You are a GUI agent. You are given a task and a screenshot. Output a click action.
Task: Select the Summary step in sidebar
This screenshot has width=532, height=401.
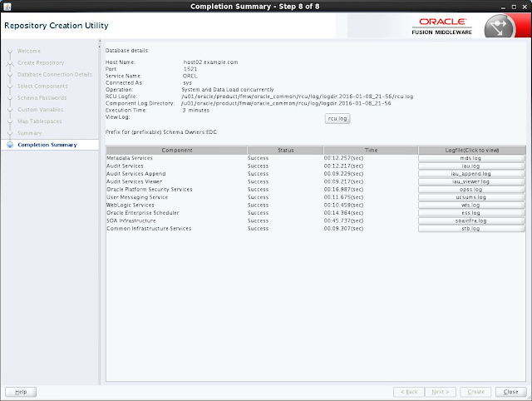(30, 133)
